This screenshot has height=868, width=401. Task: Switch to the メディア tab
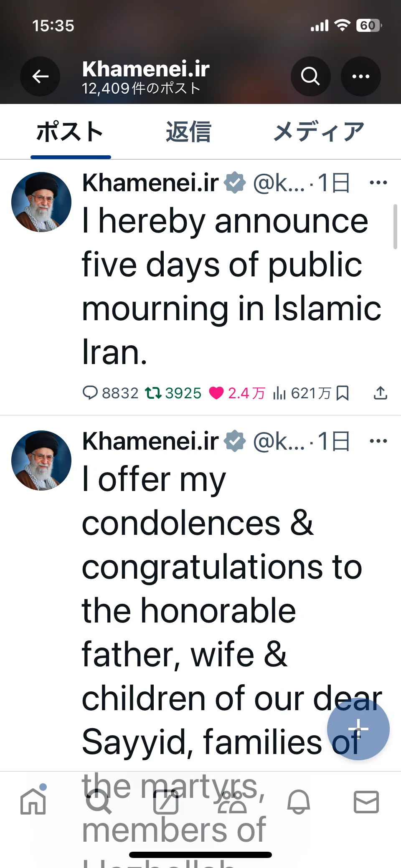point(319,132)
